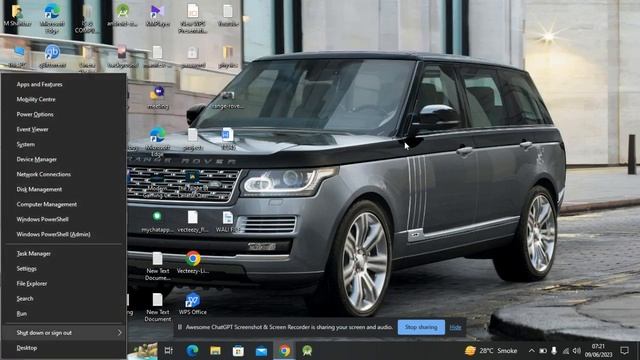The height and width of the screenshot is (360, 640).
Task: Hide the screen sharing notification bar
Action: click(x=455, y=327)
